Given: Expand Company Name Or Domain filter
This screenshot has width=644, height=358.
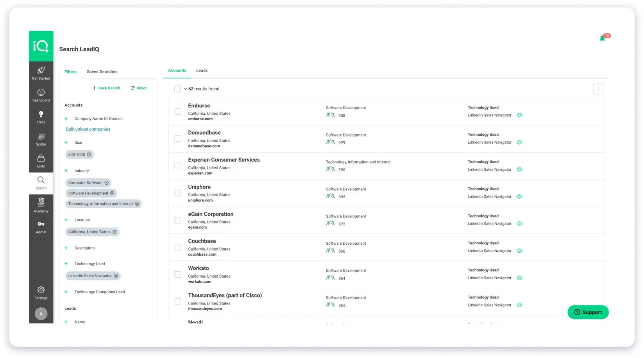Looking at the screenshot, I should pos(66,119).
